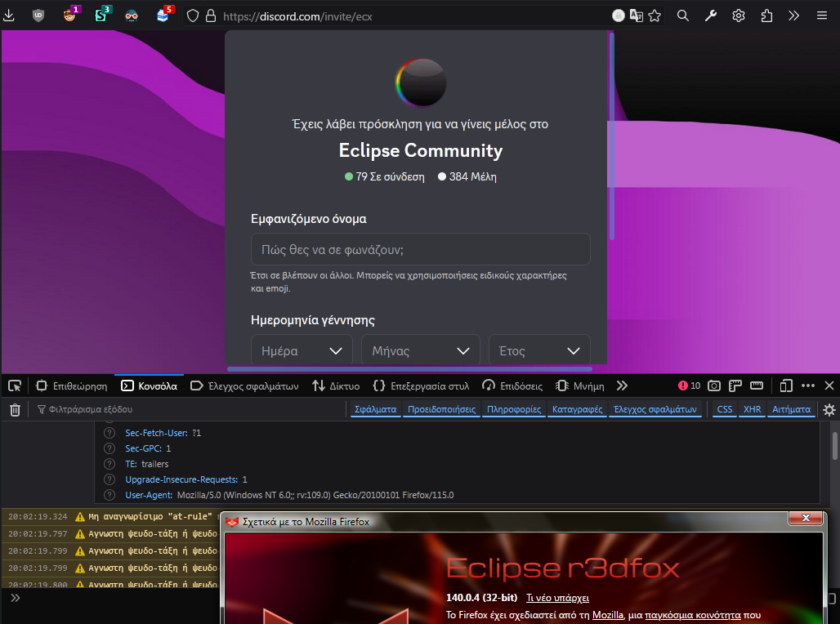
Task: Activate the element picker in devtools
Action: tap(15, 386)
